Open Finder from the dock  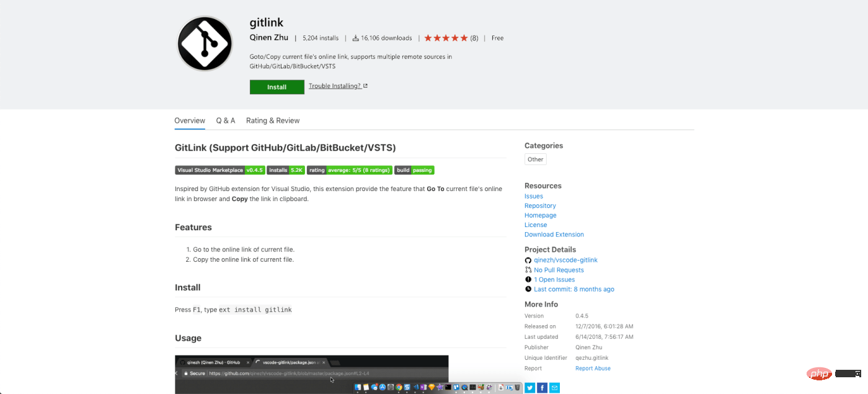(x=358, y=387)
